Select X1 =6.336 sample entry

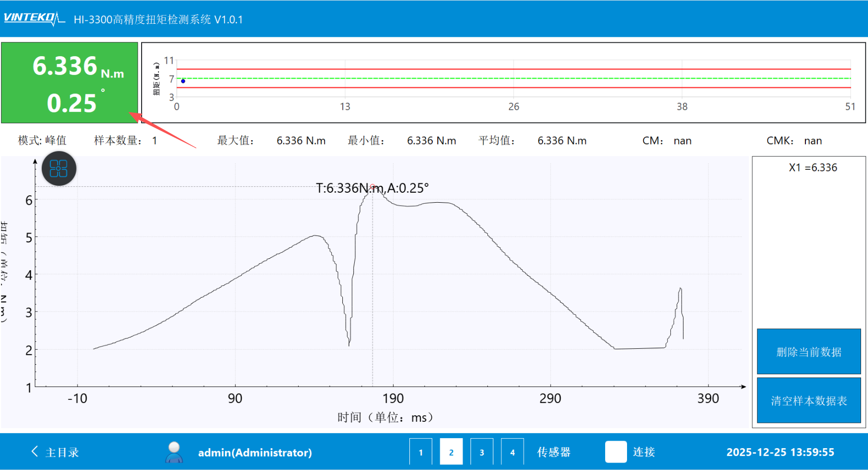point(812,168)
